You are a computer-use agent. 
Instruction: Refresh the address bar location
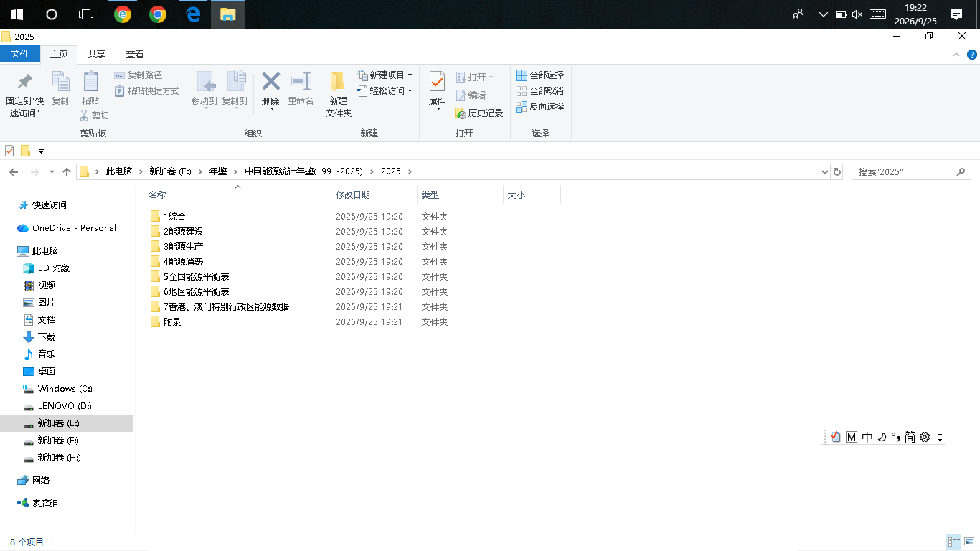tap(837, 172)
